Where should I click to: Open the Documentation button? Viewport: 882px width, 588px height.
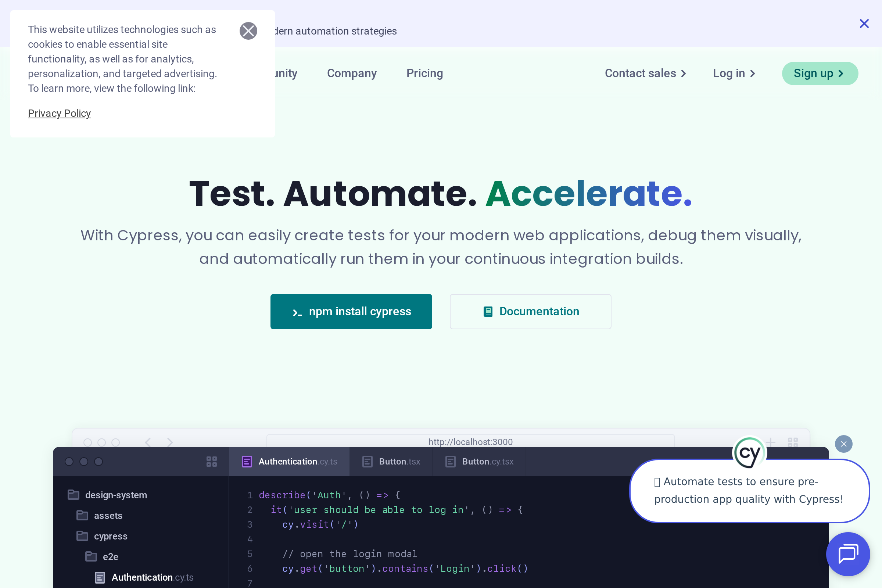click(530, 312)
